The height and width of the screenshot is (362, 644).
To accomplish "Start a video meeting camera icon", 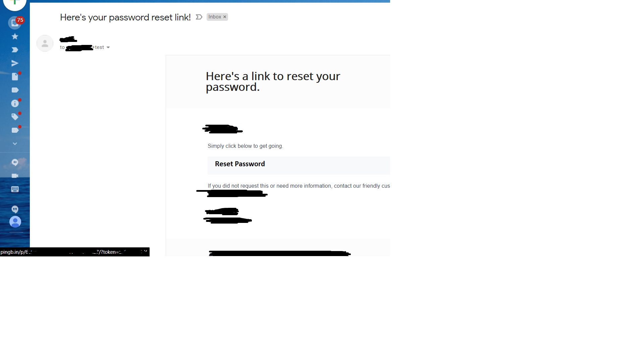I will point(15,176).
